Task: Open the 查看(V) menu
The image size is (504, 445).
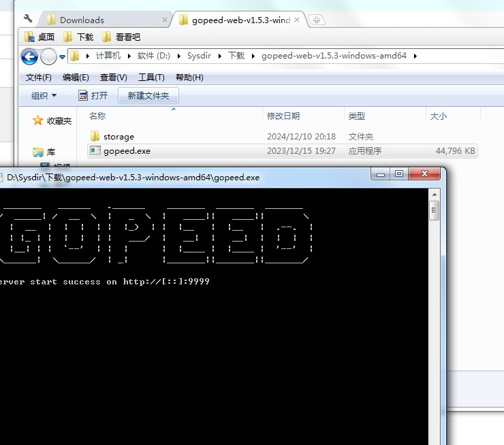Action: 114,78
